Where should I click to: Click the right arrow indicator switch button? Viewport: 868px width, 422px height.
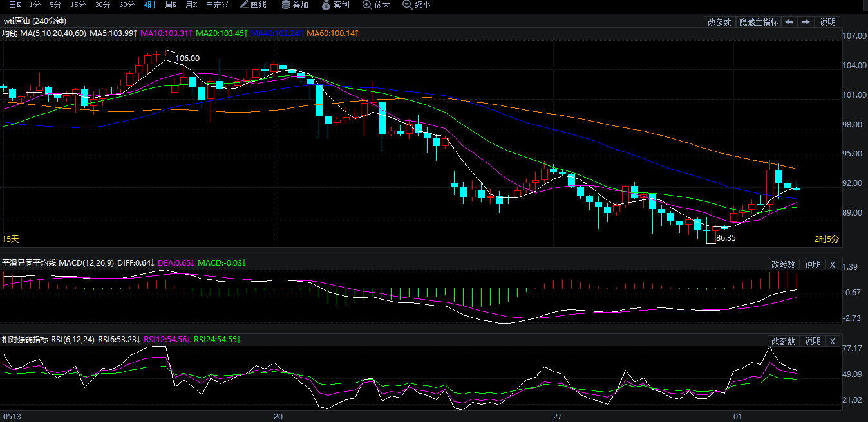(806, 22)
